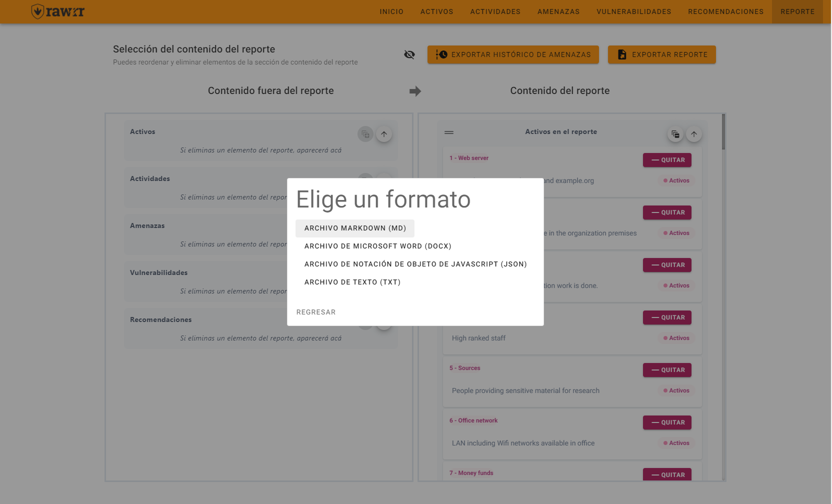
Task: Switch to the Recomendaciones tab
Action: point(726,11)
